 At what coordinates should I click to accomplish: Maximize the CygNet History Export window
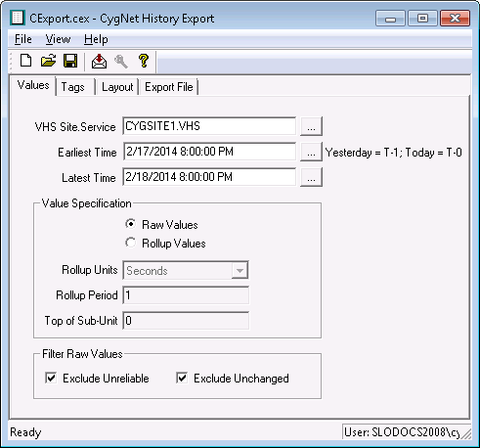[422, 18]
